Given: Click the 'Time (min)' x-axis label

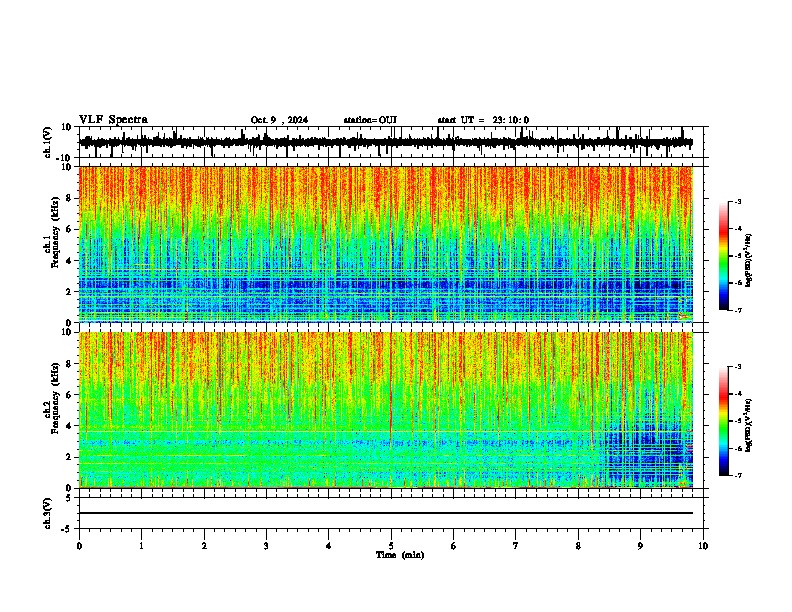Looking at the screenshot, I should click(x=400, y=555).
